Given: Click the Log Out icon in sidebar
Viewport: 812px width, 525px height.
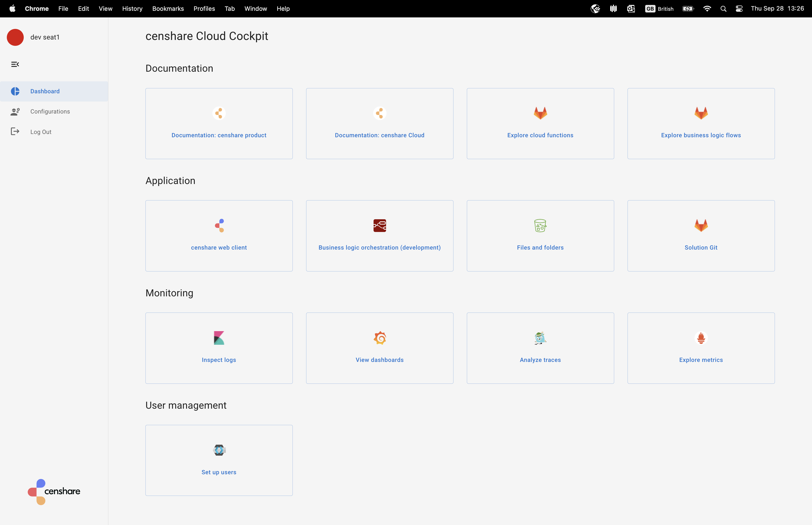Looking at the screenshot, I should 15,131.
